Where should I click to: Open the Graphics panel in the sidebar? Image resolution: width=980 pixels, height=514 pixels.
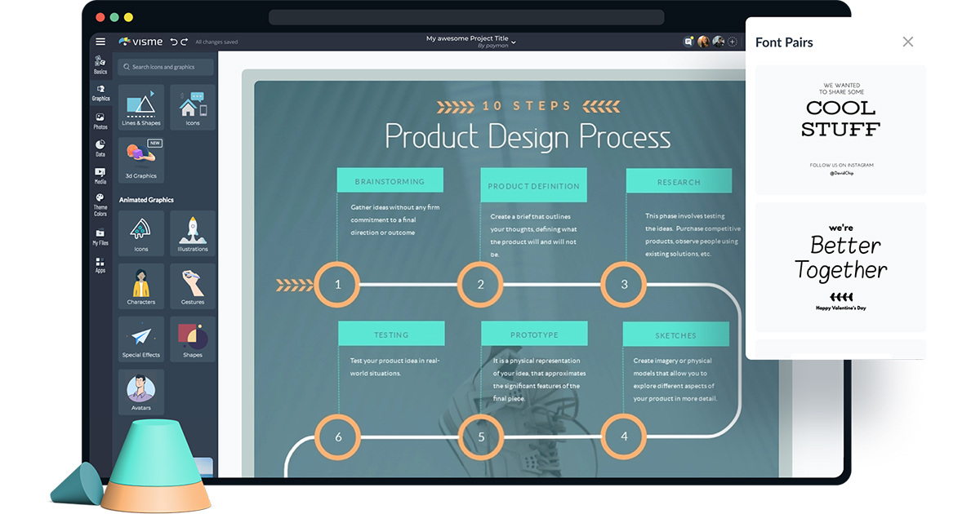click(100, 93)
